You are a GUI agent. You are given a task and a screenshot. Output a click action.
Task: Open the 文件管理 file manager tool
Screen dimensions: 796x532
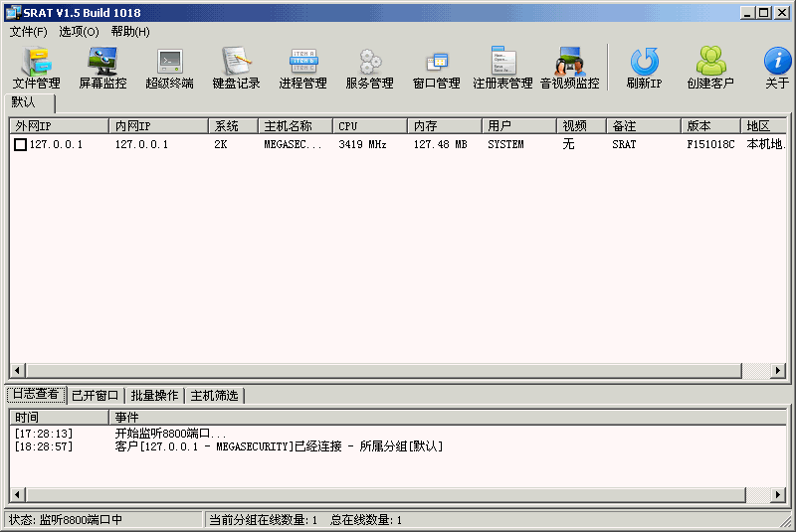[36, 68]
